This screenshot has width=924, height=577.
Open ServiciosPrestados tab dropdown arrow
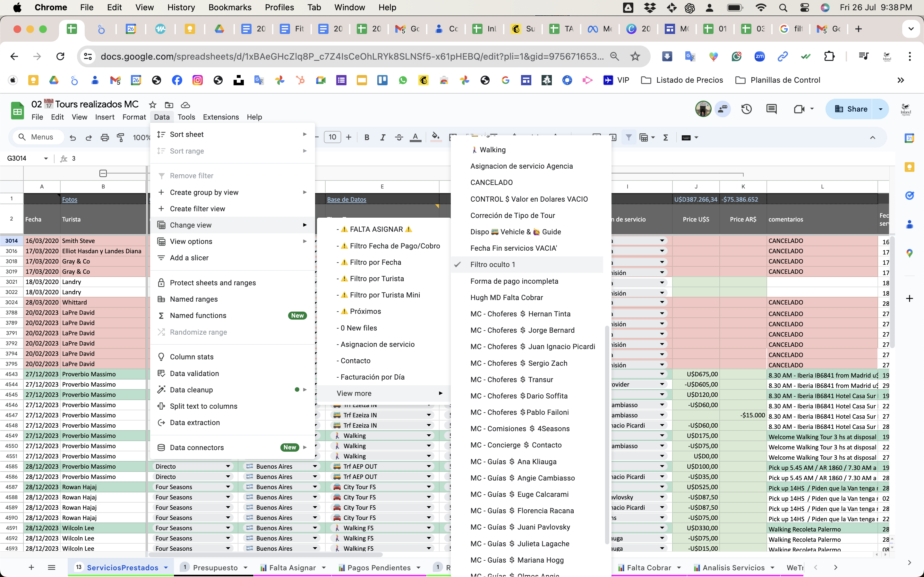click(166, 568)
